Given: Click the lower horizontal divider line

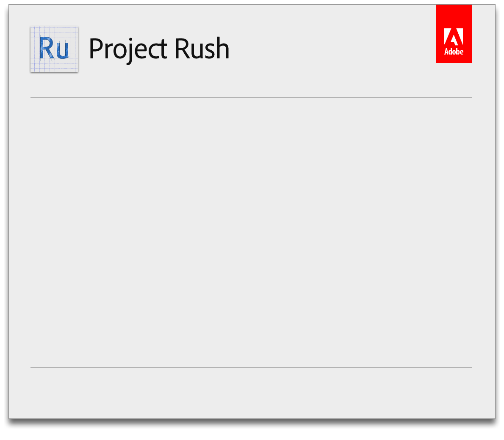Looking at the screenshot, I should point(251,368).
